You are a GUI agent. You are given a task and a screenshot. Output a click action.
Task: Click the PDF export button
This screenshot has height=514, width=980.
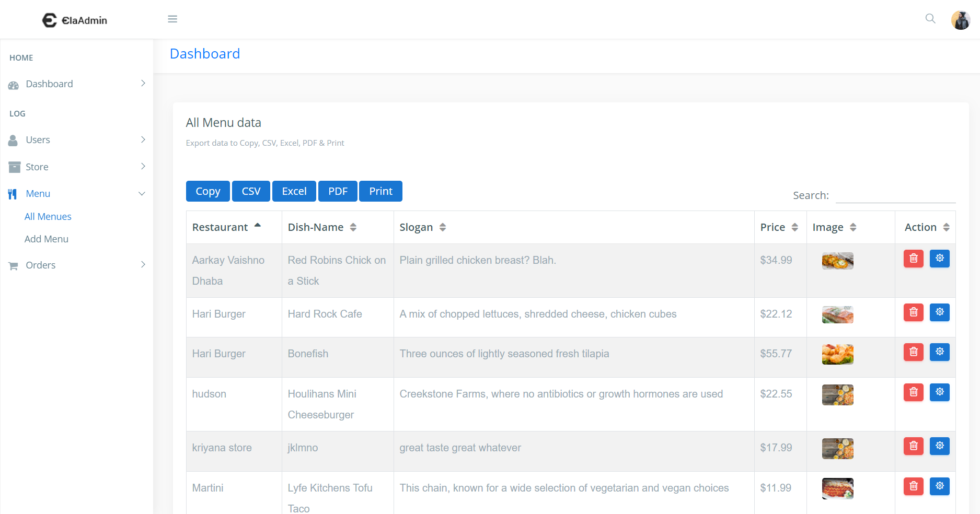338,191
